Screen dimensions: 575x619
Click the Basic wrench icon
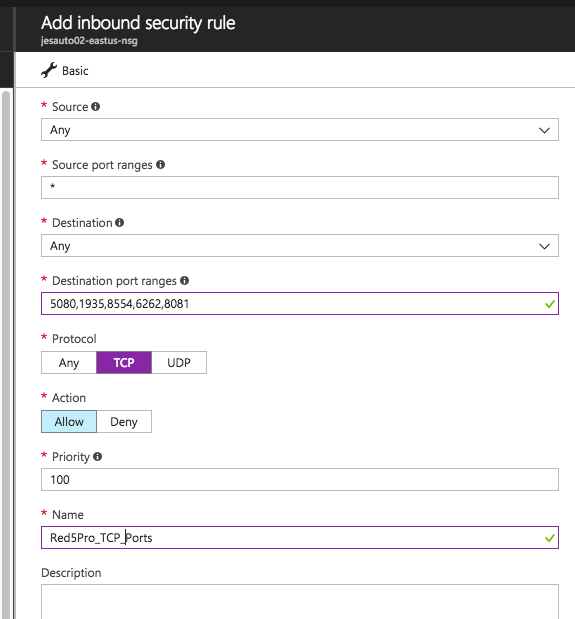coord(49,70)
